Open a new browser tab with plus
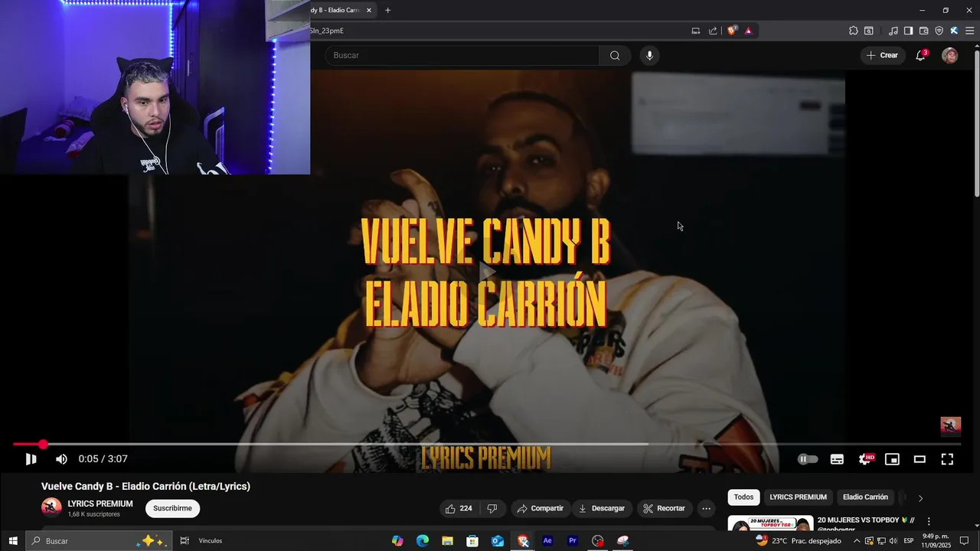 point(387,10)
